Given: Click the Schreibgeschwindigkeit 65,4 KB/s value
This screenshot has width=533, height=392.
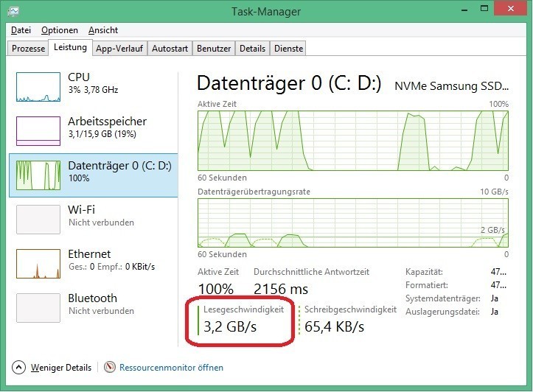Looking at the screenshot, I should (334, 326).
